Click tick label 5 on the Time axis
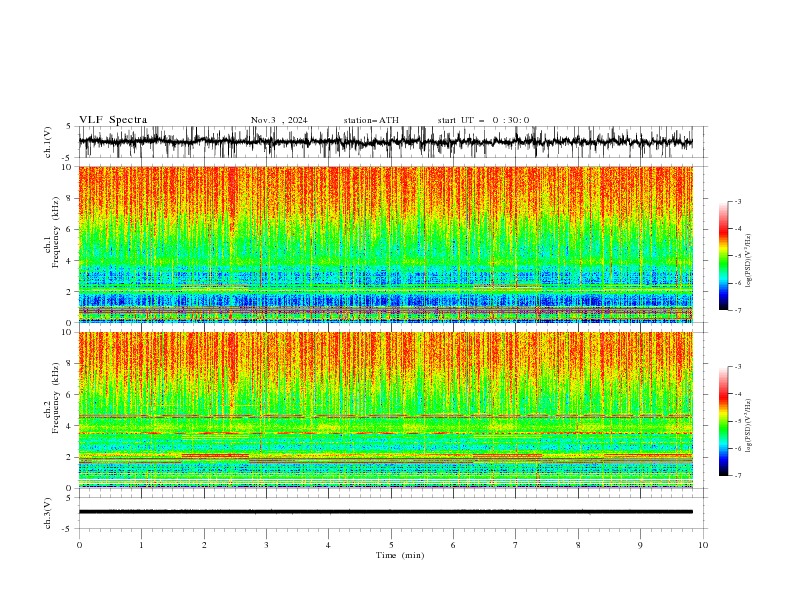This screenshot has width=792, height=612. point(391,545)
